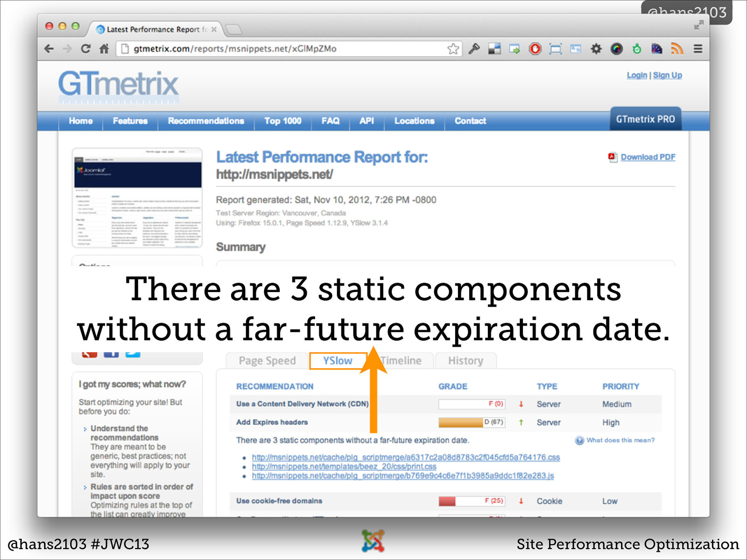Click the address bar URL field

click(x=289, y=49)
